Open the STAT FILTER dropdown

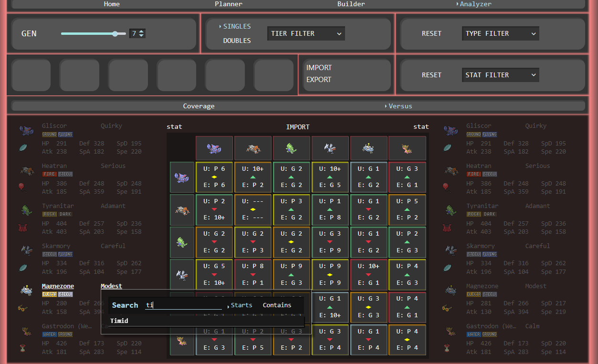click(x=501, y=75)
